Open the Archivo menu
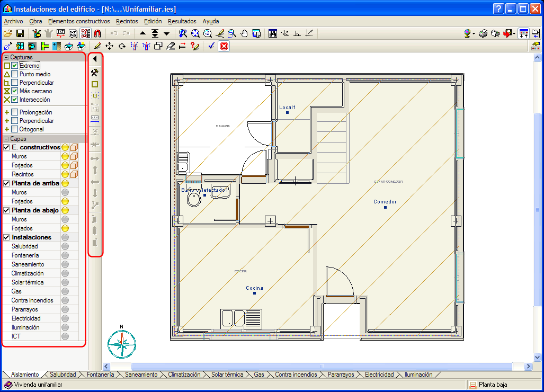 pyautogui.click(x=14, y=22)
